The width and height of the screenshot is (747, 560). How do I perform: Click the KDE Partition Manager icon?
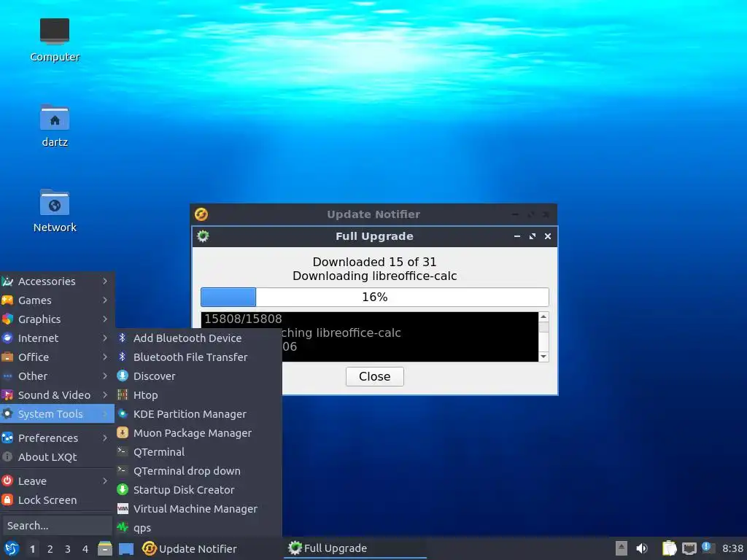pyautogui.click(x=123, y=414)
